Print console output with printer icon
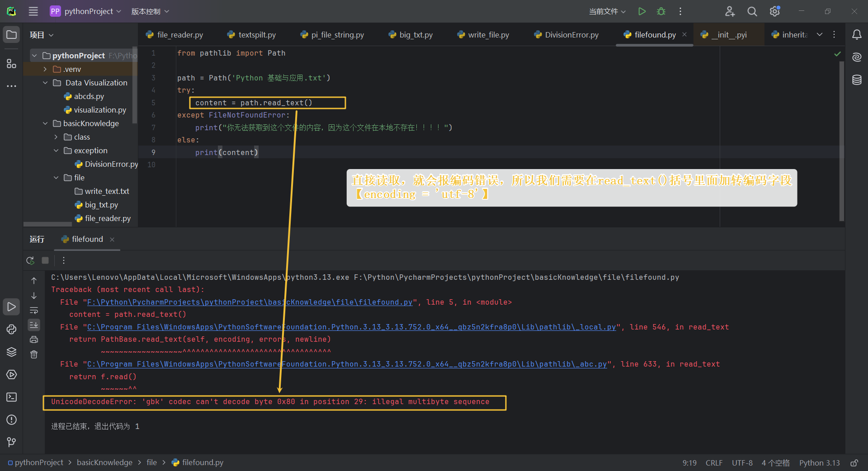This screenshot has width=868, height=471. pyautogui.click(x=34, y=339)
